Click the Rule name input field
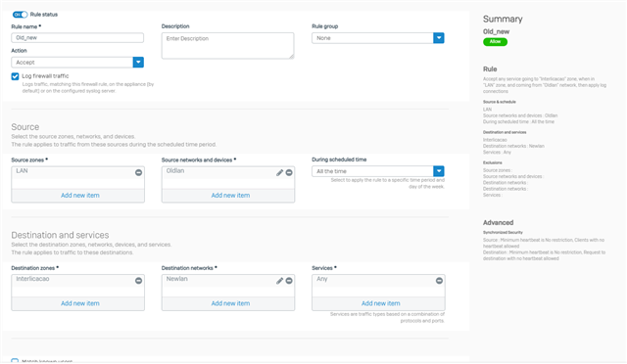Image resolution: width=627 pixels, height=364 pixels. (77, 37)
